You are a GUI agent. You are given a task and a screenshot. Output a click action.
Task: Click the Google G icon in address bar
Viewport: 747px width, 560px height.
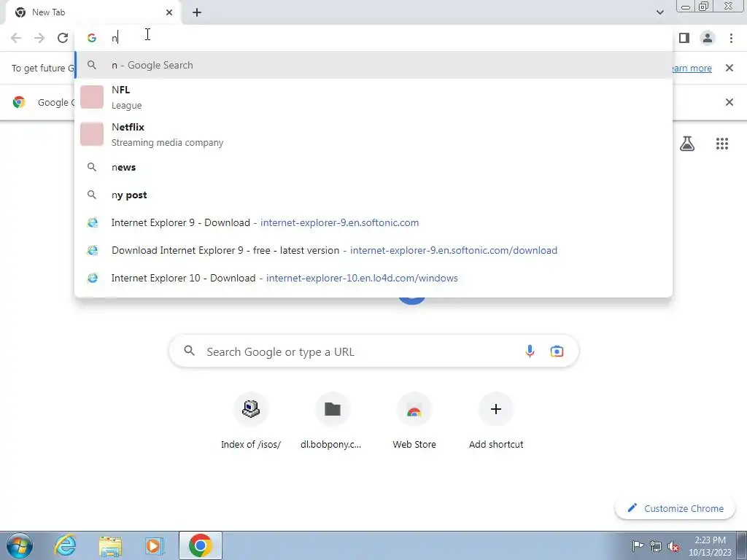click(x=91, y=38)
